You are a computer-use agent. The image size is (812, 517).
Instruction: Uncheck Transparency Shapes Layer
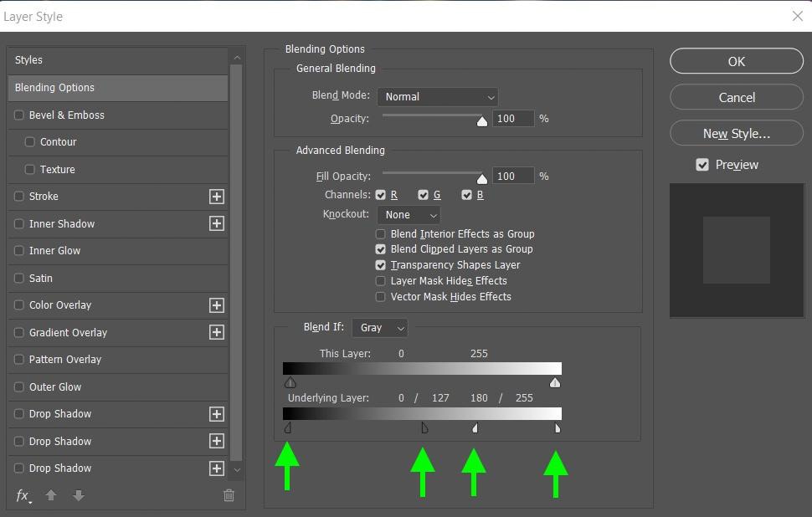tap(381, 265)
